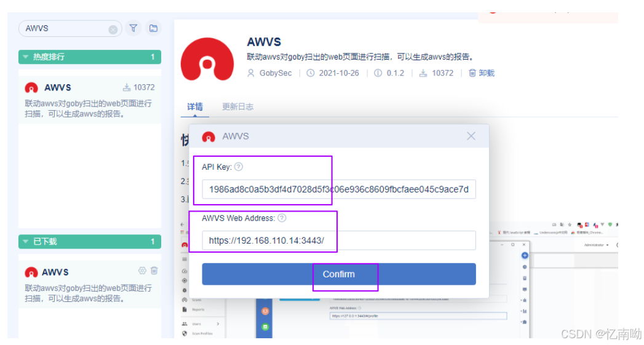
Task: Delete downloaded AWVS with trash icon
Action: [154, 271]
